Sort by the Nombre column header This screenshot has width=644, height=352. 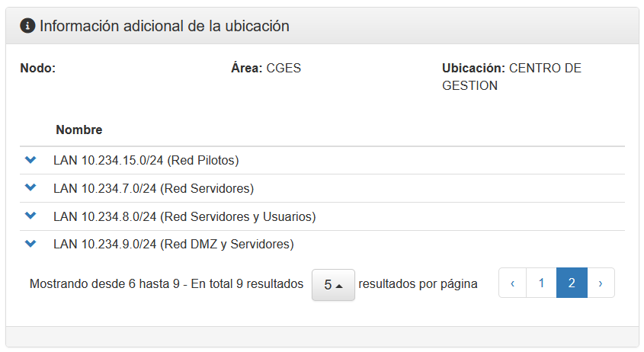point(78,130)
